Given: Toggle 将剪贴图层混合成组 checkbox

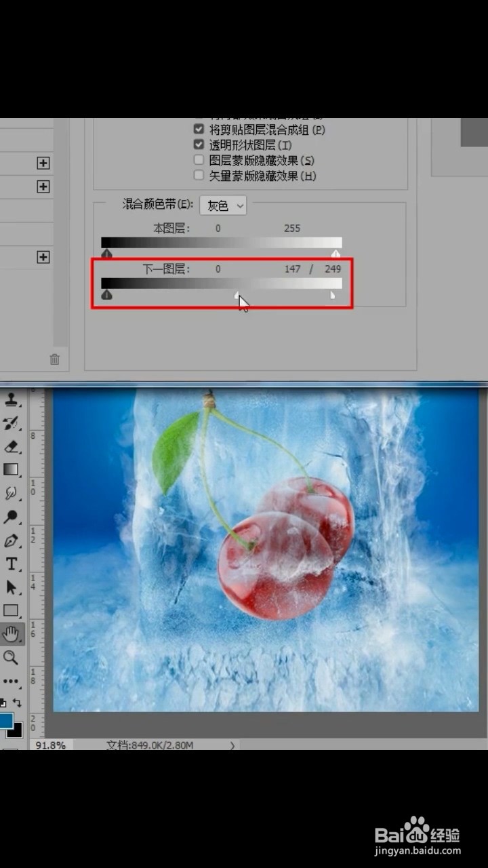Looking at the screenshot, I should (199, 129).
